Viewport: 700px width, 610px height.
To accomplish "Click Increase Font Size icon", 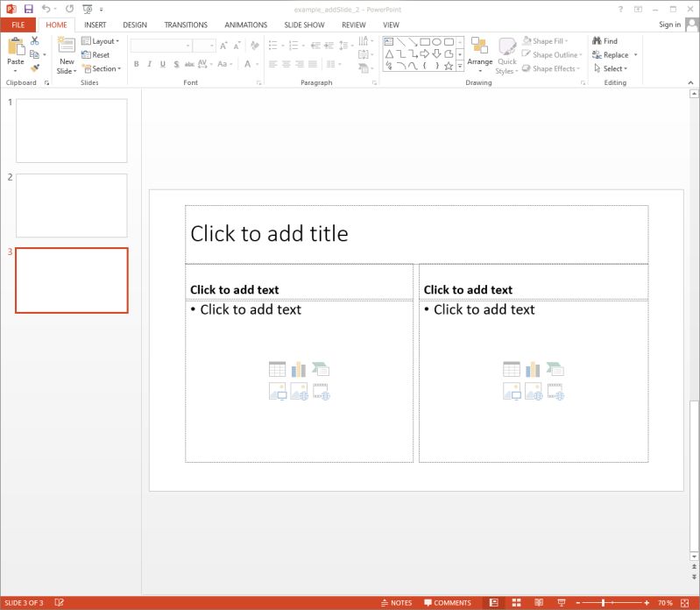I will (x=223, y=45).
